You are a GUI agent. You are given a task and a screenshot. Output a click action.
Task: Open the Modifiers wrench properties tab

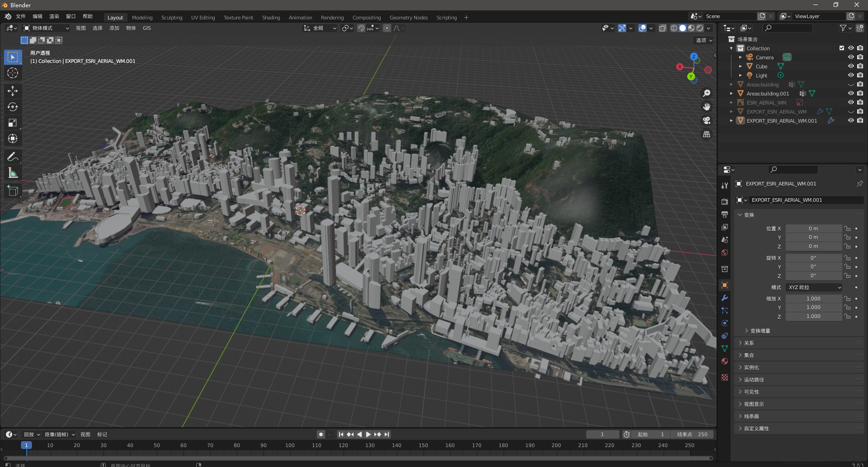(725, 298)
